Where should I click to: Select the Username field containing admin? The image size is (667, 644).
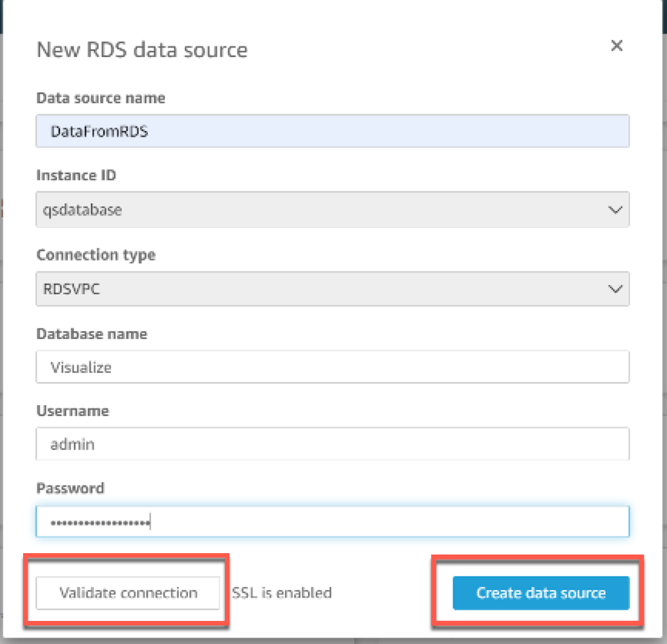tap(332, 444)
